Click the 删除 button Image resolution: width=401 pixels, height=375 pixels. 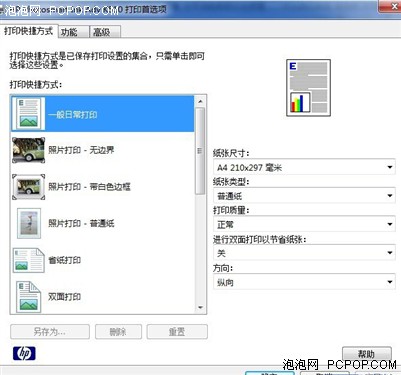click(x=118, y=332)
